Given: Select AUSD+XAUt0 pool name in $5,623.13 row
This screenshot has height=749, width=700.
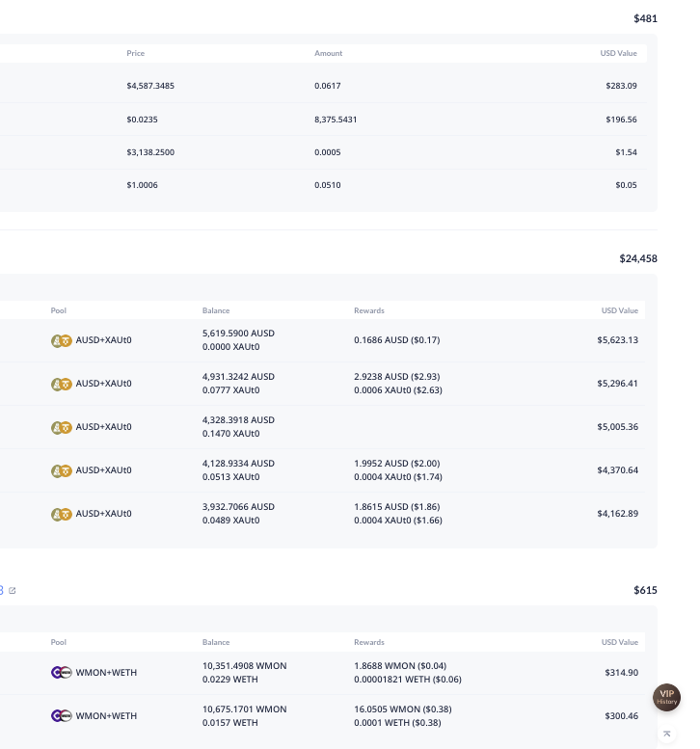Looking at the screenshot, I should click(x=104, y=340).
